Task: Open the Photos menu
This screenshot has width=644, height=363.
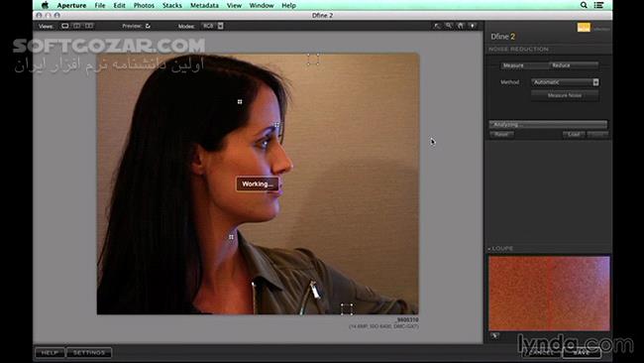Action: click(x=144, y=5)
